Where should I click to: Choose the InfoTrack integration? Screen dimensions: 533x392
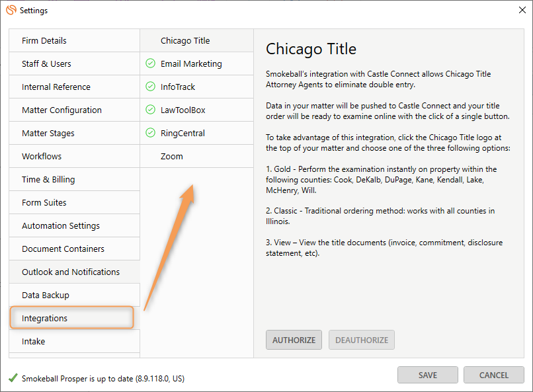tap(197, 87)
